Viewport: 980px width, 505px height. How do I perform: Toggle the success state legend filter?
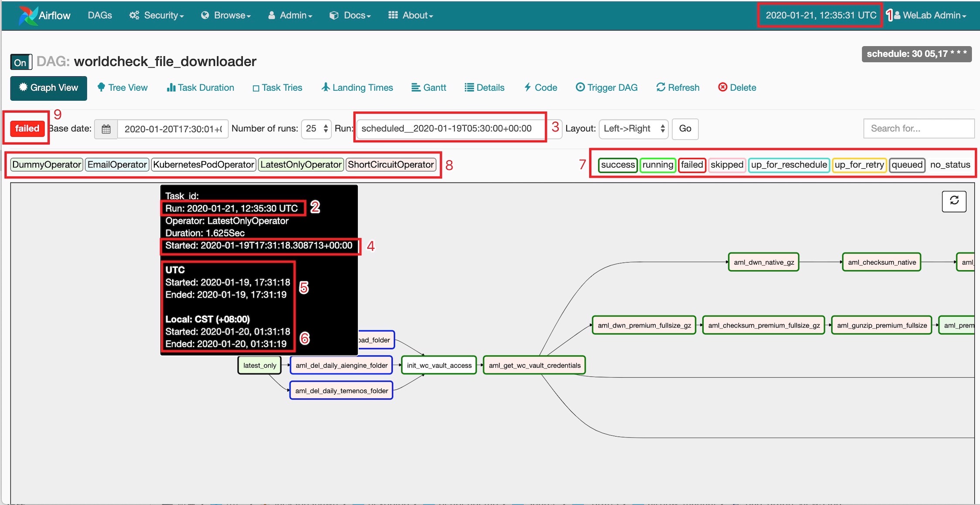[618, 165]
